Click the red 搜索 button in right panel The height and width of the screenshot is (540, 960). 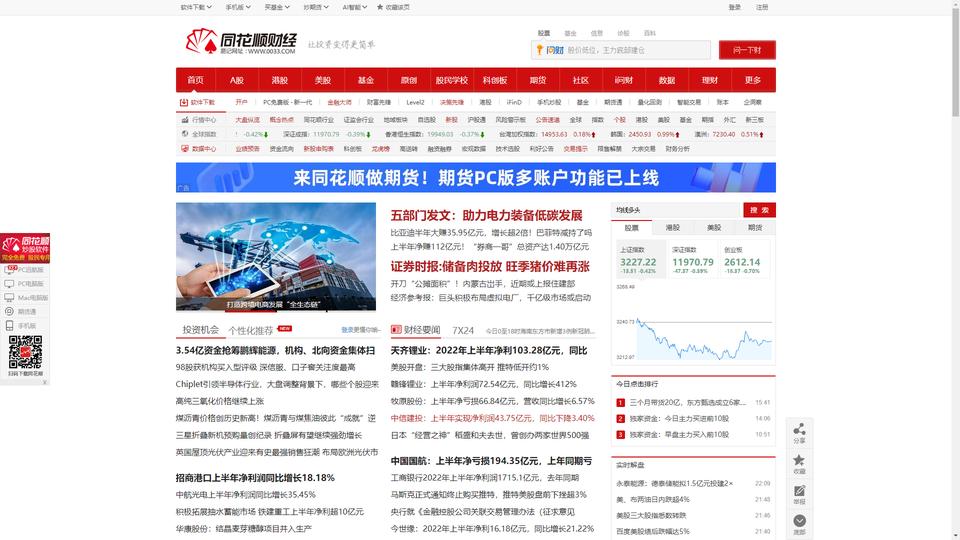point(759,210)
